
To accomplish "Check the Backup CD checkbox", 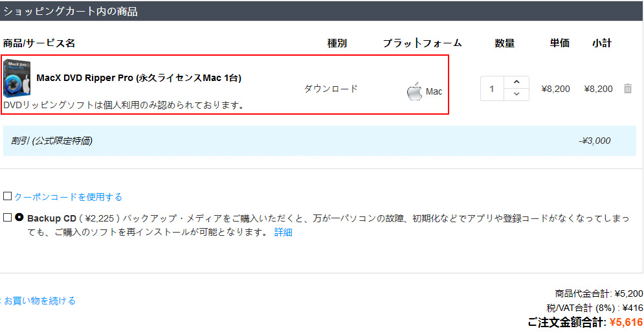I will pyautogui.click(x=7, y=218).
